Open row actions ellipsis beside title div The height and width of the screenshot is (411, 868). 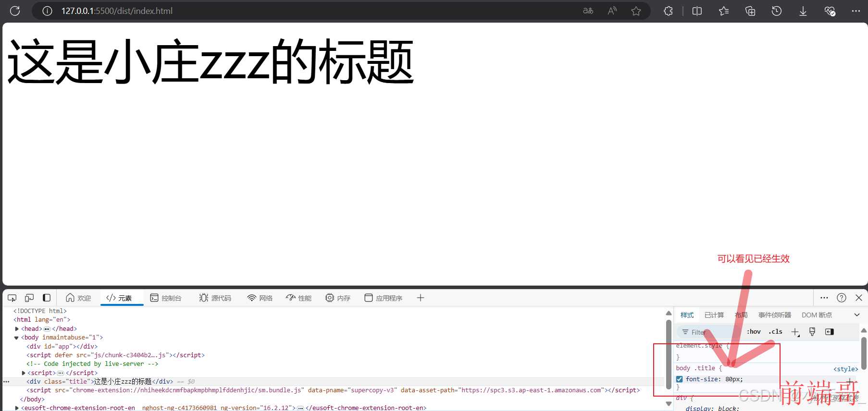click(6, 382)
